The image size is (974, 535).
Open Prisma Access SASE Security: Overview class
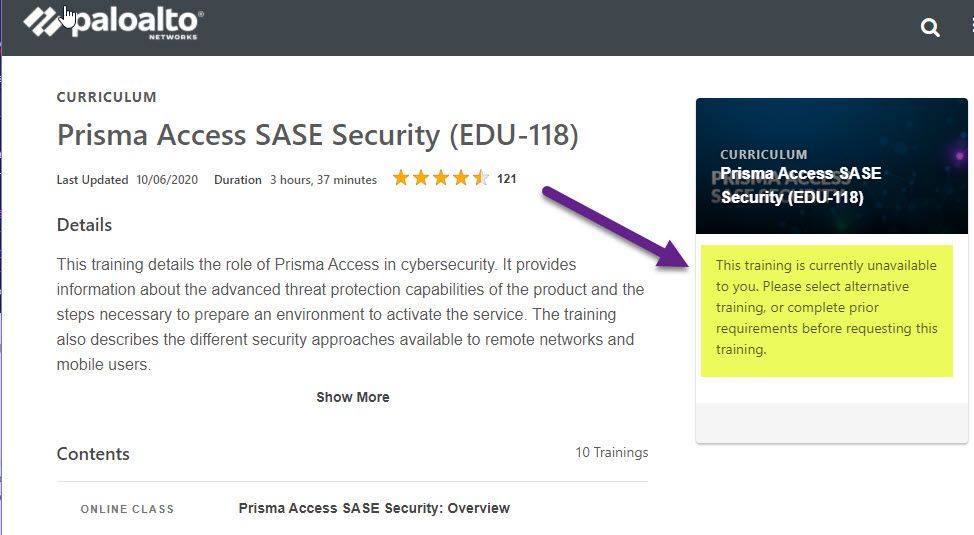pos(374,508)
